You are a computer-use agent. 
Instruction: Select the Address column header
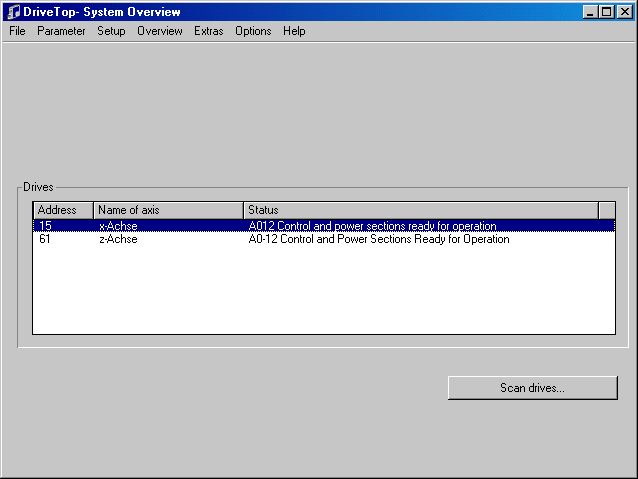tap(63, 210)
